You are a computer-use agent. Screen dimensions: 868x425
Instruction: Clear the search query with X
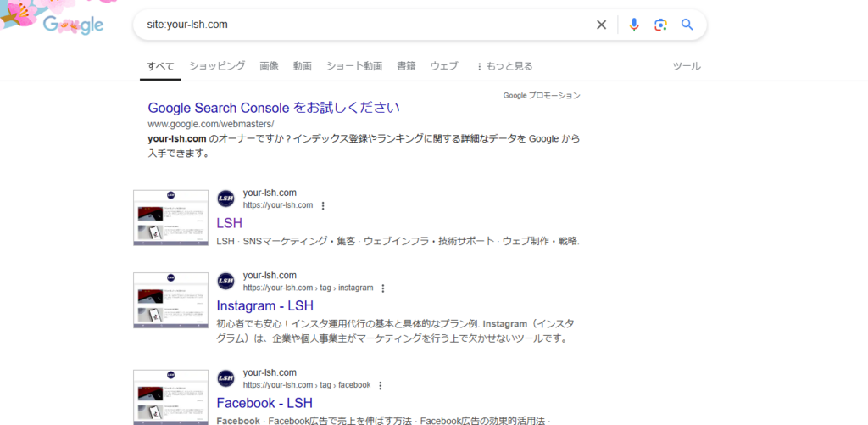(x=601, y=25)
